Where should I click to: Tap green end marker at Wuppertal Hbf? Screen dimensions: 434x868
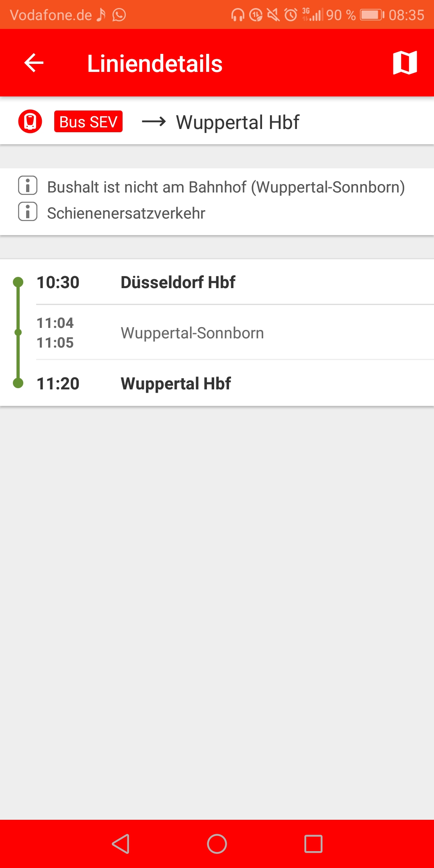18,383
